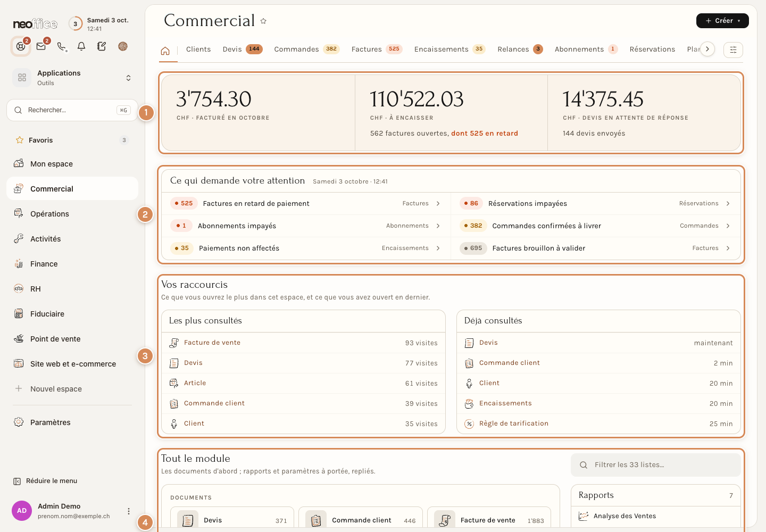Star the Commercial page as favorite
The image size is (766, 532).
pyautogui.click(x=263, y=21)
